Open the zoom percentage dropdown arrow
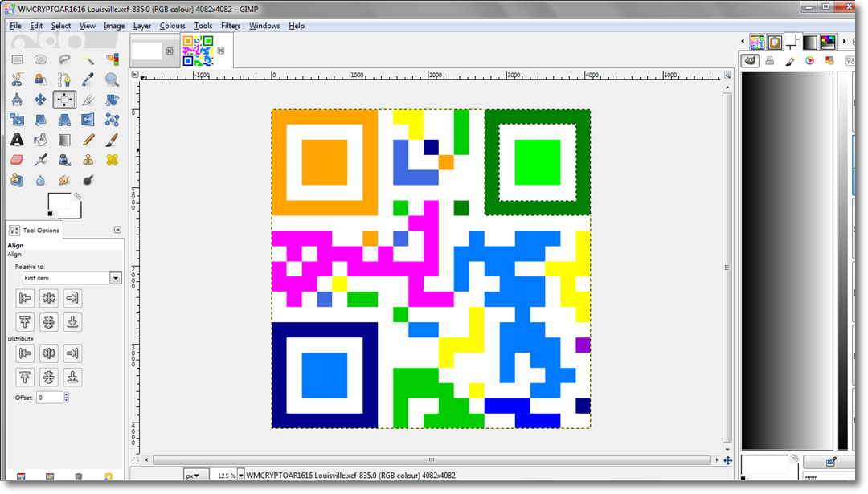Screen dimensions: 868x494 click(x=241, y=476)
